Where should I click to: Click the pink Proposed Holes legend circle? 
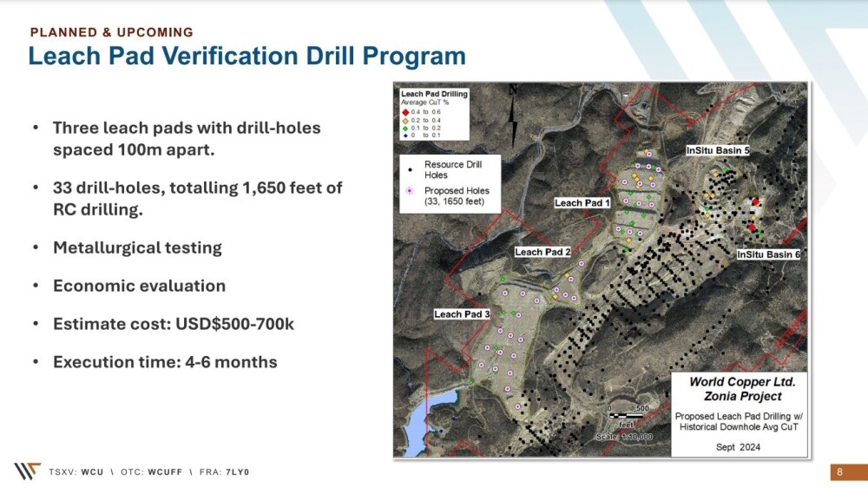(x=408, y=191)
